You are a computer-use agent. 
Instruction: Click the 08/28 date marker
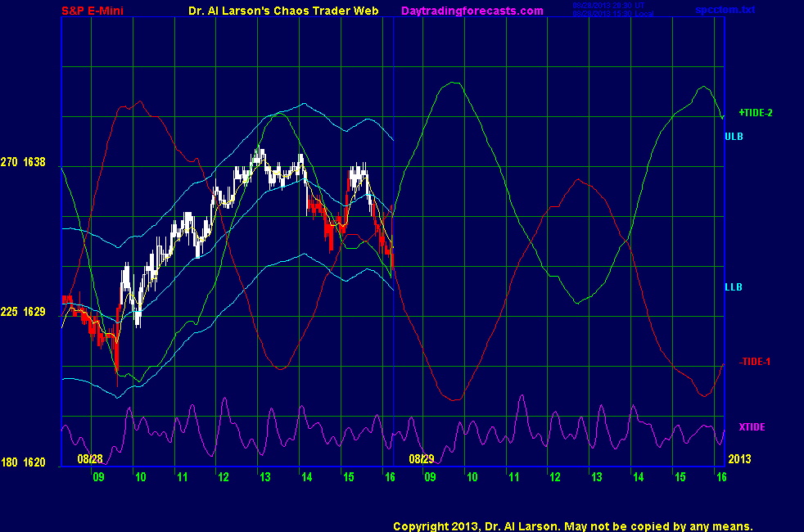click(90, 459)
